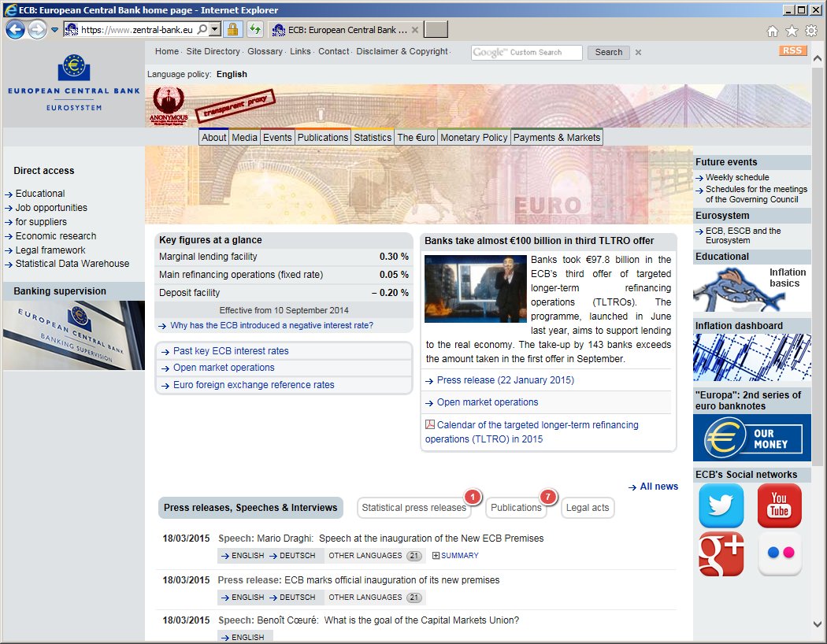Click the vertical scrollbar down arrow
Viewport: 827px width, 644px height.
[818, 624]
